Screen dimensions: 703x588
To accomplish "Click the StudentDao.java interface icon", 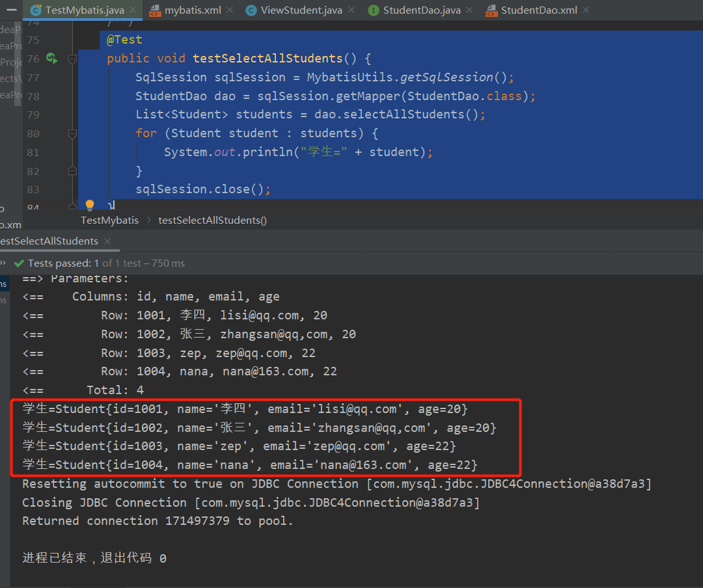I will pos(374,10).
